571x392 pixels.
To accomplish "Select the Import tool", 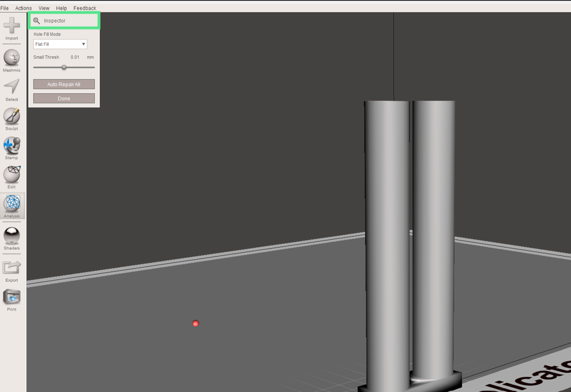I will 12,25.
